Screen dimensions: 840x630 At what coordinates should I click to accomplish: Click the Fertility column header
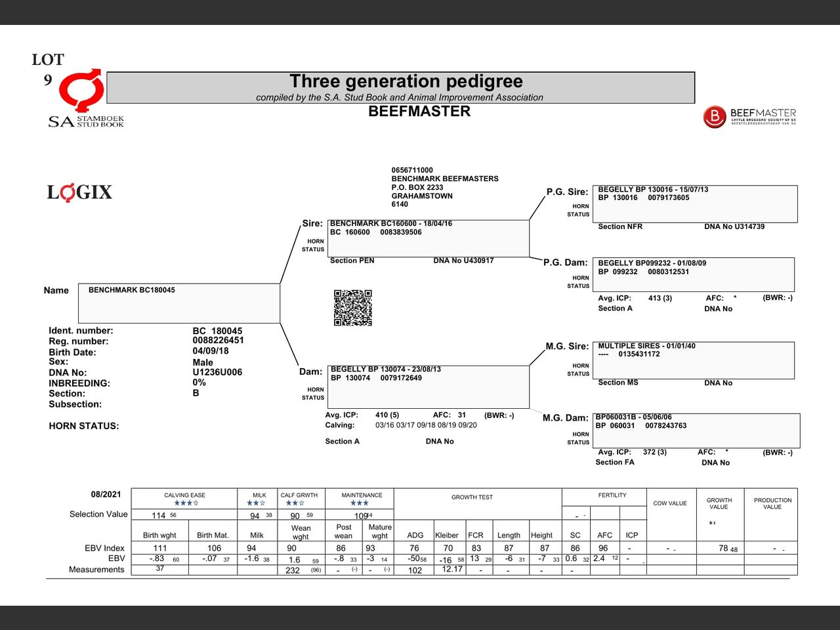pos(612,495)
